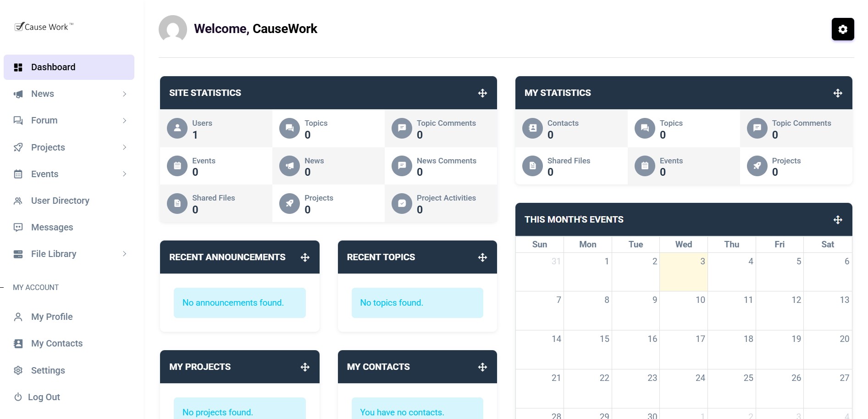Click the user avatar next to Welcome
868x419 pixels.
click(172, 29)
